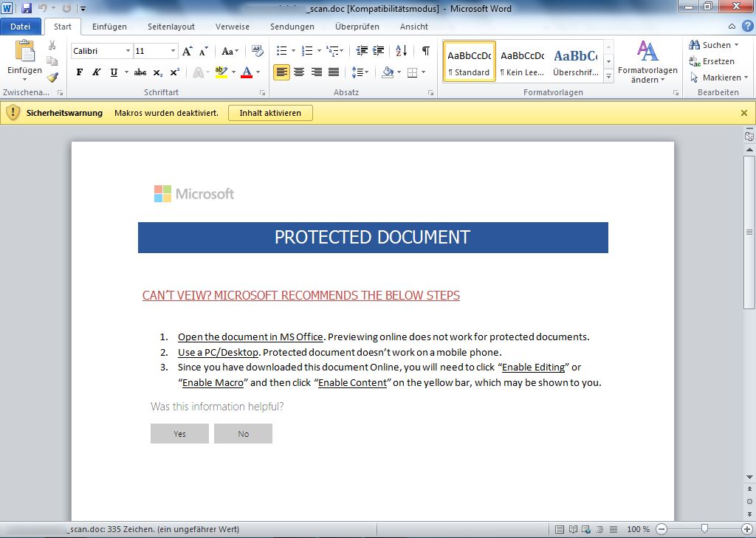Close the security warning bar
The image size is (756, 538).
(x=744, y=113)
